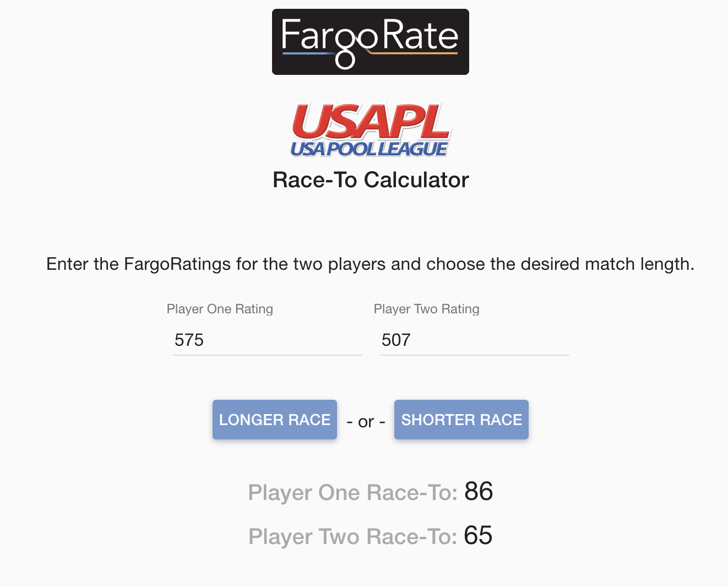Click the Race-To Calculator heading
The image size is (728, 587).
point(371,180)
